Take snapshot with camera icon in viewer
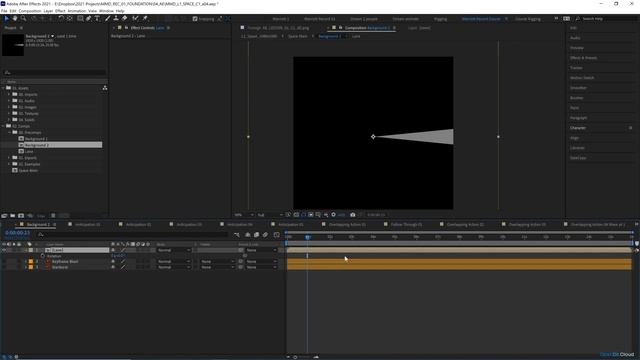Viewport: 640px width, 360px height. click(353, 215)
